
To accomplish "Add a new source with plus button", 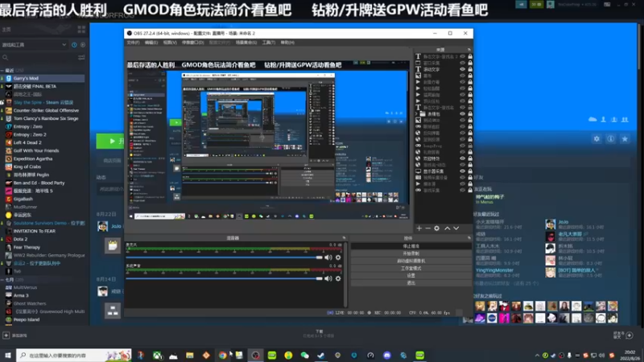I will point(419,228).
